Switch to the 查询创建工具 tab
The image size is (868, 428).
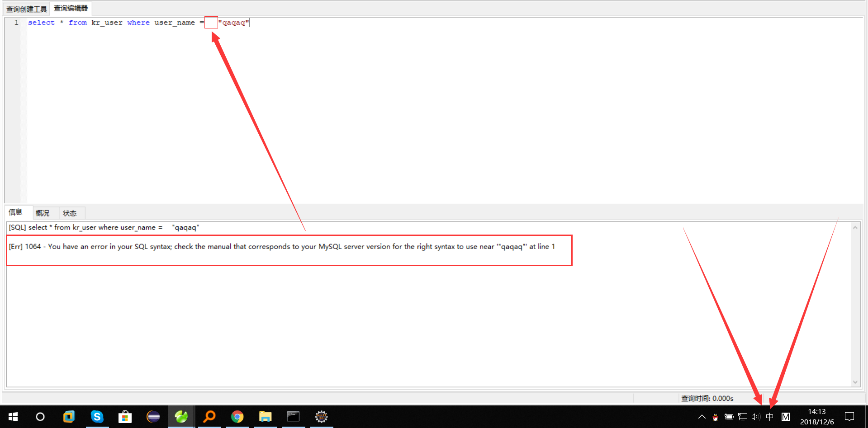(26, 8)
